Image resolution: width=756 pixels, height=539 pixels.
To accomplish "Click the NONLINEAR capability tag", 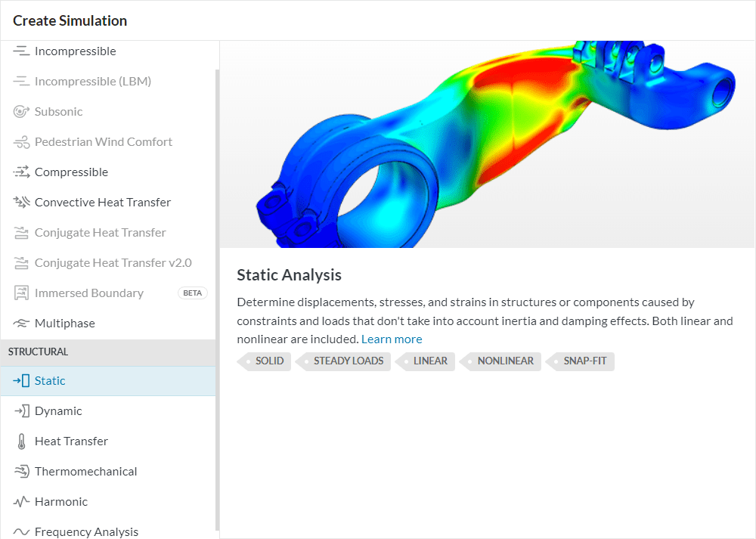I will coord(504,361).
